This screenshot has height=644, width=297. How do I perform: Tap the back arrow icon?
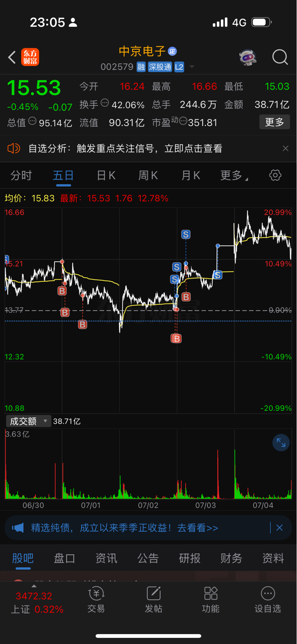click(12, 57)
